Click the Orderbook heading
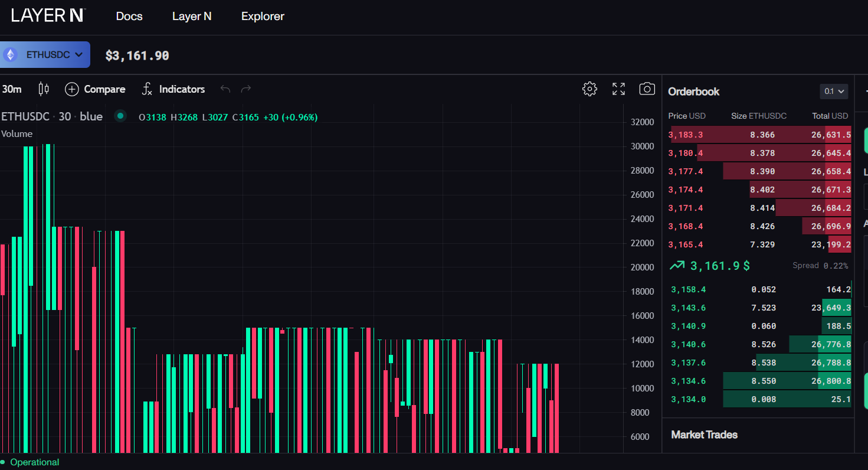This screenshot has height=470, width=868. tap(694, 92)
